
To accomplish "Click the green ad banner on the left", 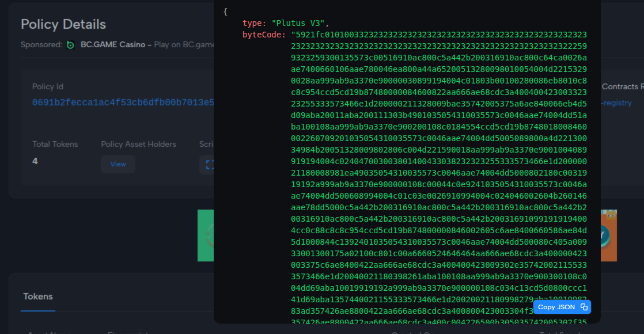I will [x=205, y=236].
